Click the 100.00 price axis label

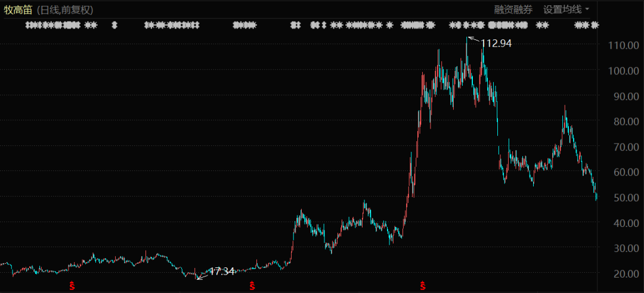coord(624,70)
